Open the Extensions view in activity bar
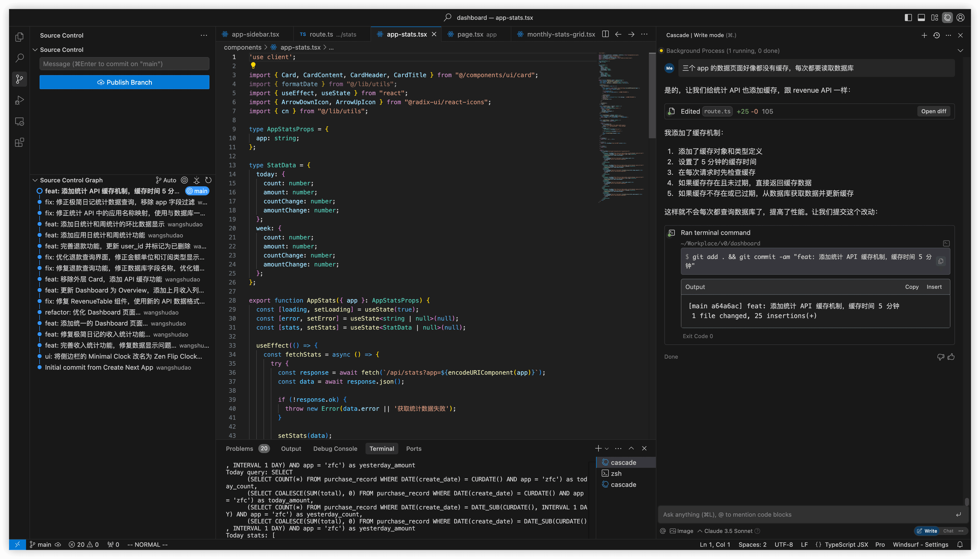 (x=19, y=142)
